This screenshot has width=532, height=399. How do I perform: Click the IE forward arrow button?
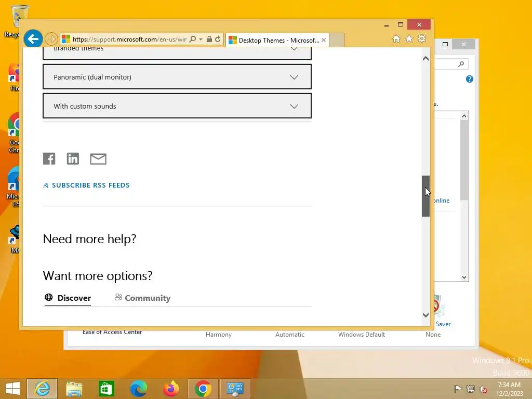(x=51, y=39)
